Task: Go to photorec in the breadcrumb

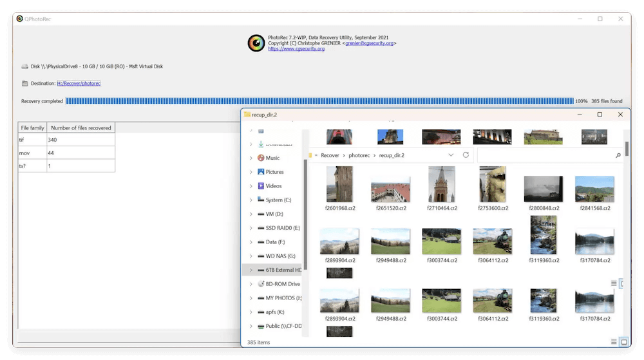Action: tap(359, 155)
